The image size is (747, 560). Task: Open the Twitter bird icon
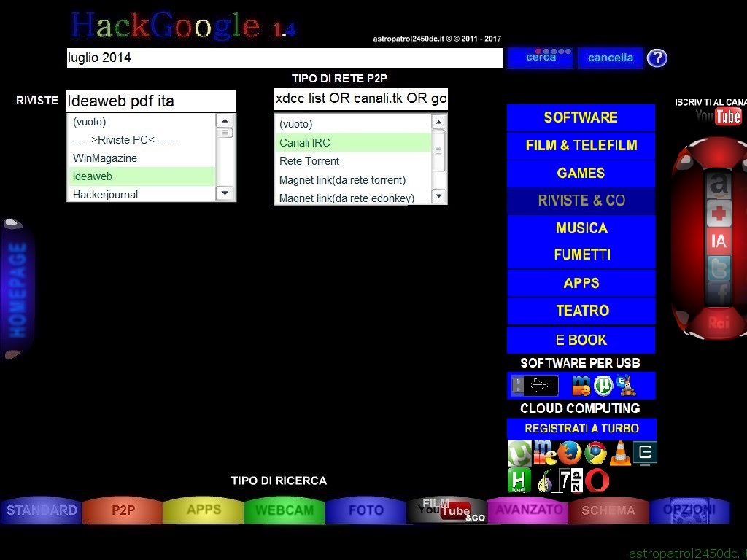click(x=719, y=268)
